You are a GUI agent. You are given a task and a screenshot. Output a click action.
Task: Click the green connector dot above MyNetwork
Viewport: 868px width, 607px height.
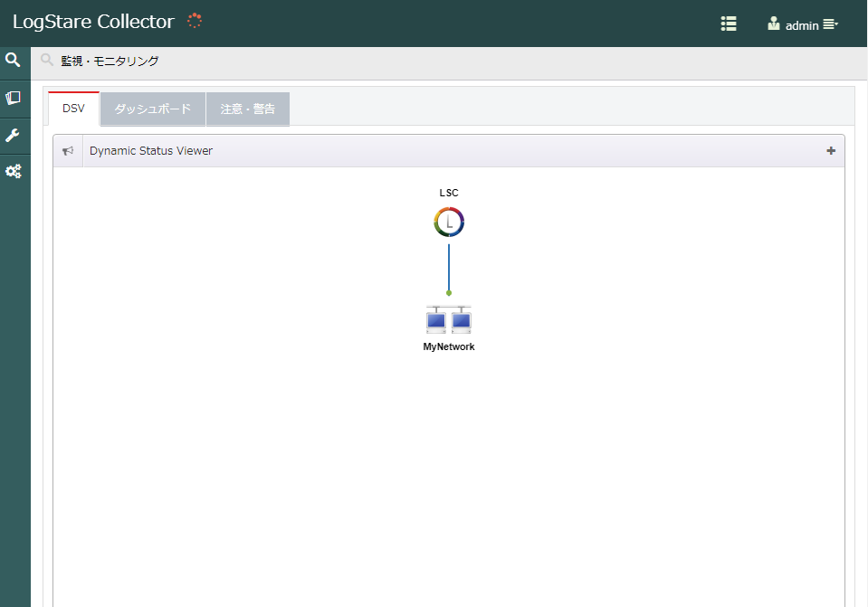449,293
